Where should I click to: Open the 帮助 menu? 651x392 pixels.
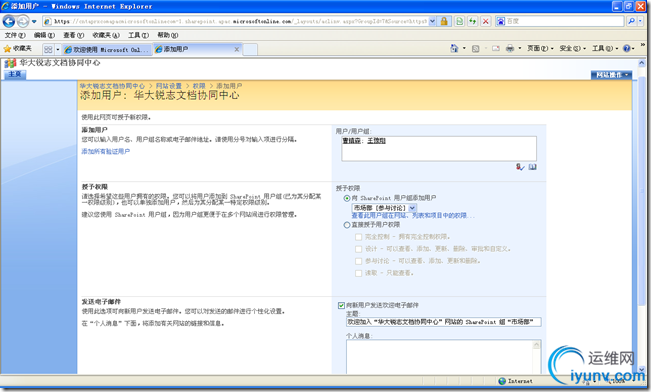click(x=168, y=35)
